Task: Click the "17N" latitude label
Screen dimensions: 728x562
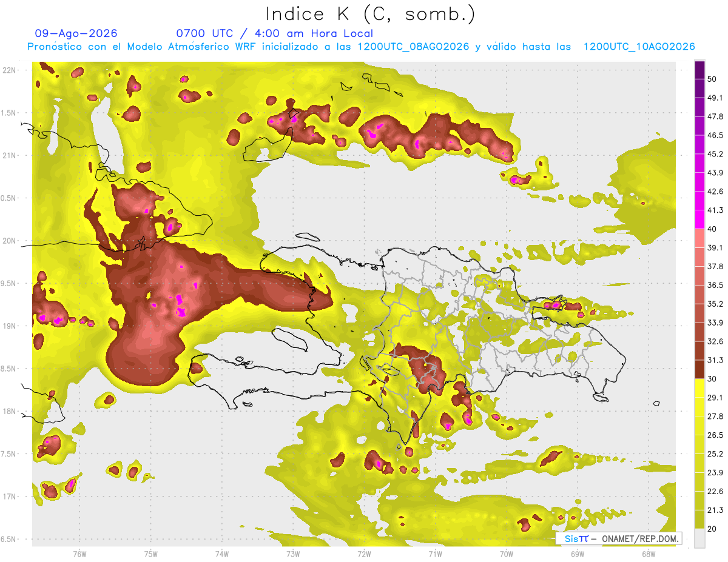Action: 9,497
